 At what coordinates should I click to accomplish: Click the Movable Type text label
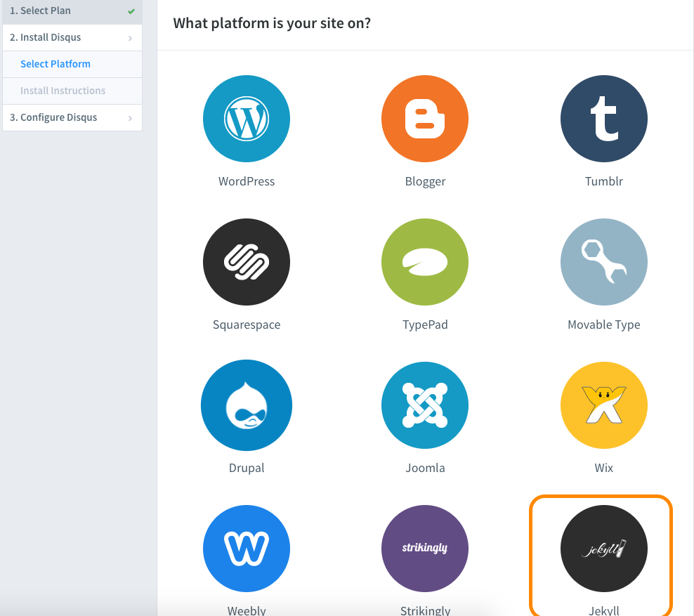[603, 325]
